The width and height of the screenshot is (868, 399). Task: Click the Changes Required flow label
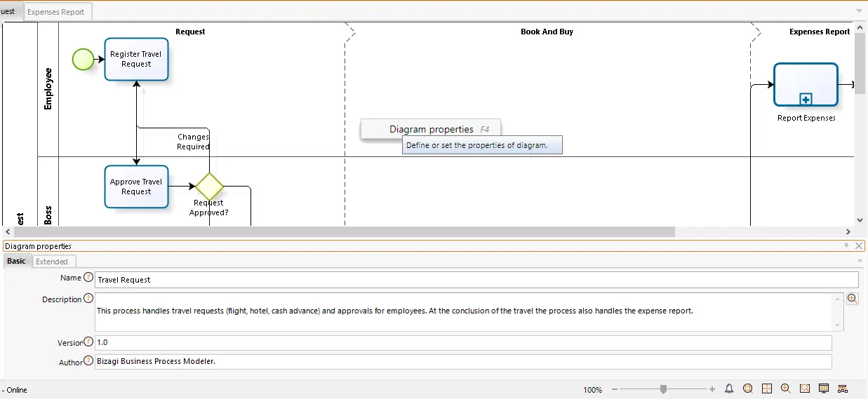pos(193,142)
